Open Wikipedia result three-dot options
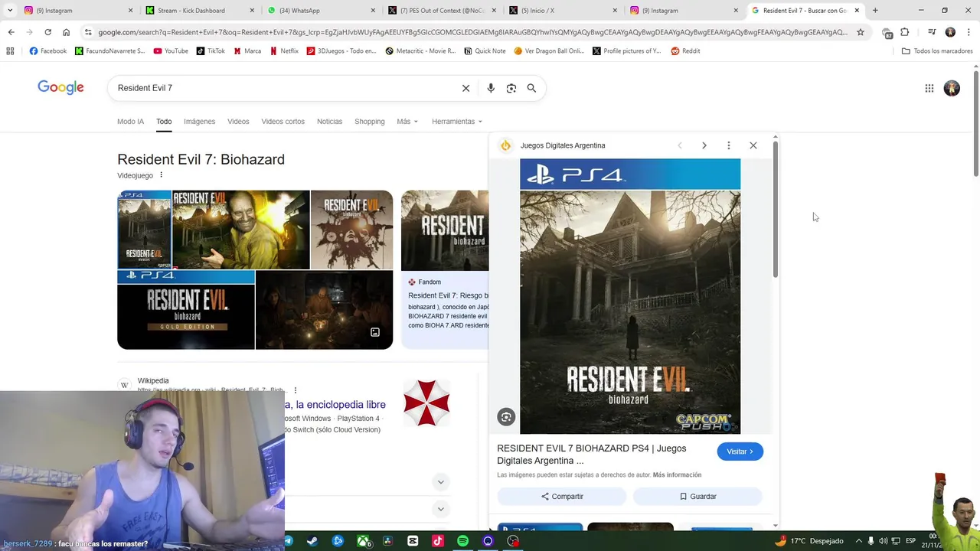Viewport: 980px width, 551px height. (295, 390)
